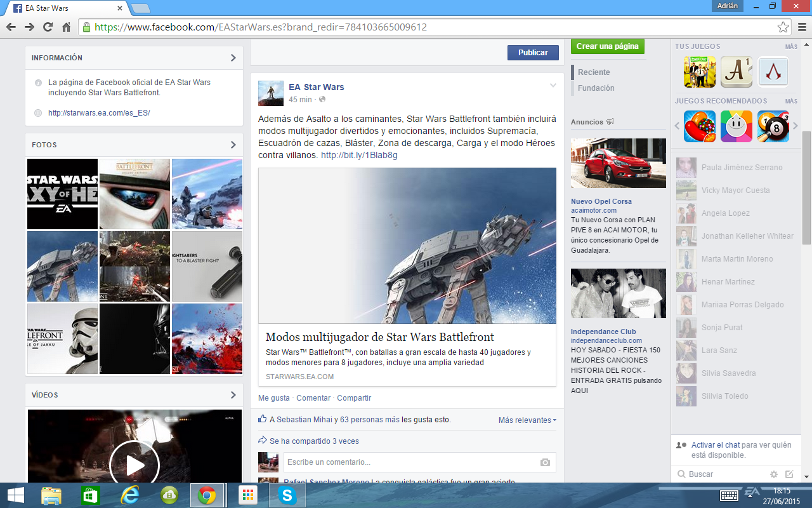Open stormtrooper helmet Battlefront photo thumbnail
The width and height of the screenshot is (812, 508).
point(134,194)
